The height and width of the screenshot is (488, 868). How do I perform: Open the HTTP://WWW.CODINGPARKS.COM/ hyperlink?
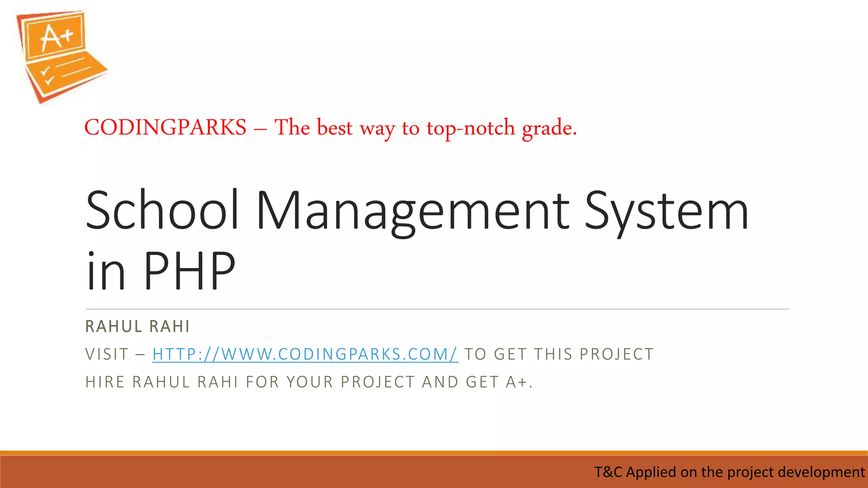tap(305, 354)
